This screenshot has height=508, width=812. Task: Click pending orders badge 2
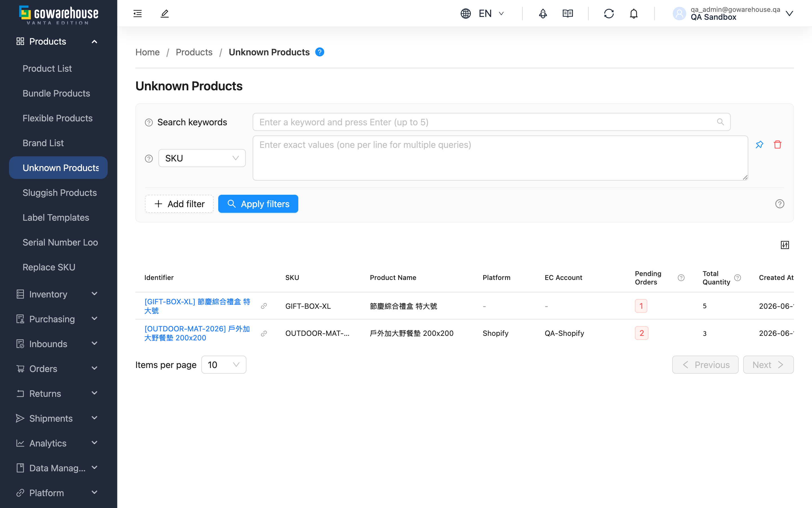click(641, 333)
